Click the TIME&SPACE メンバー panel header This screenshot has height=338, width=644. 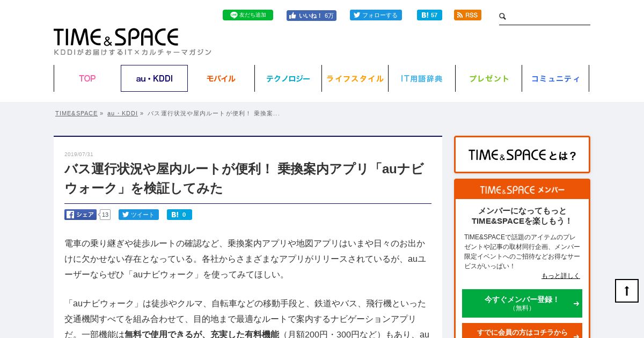pyautogui.click(x=522, y=190)
